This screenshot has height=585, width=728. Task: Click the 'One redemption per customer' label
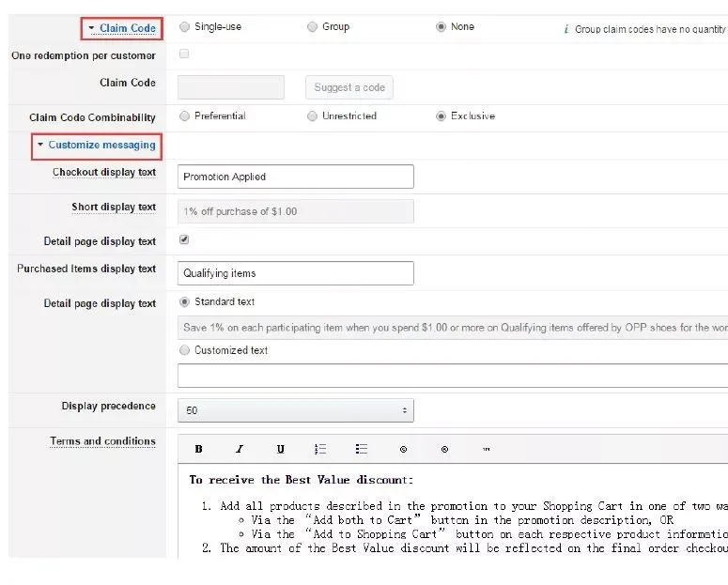tap(84, 55)
